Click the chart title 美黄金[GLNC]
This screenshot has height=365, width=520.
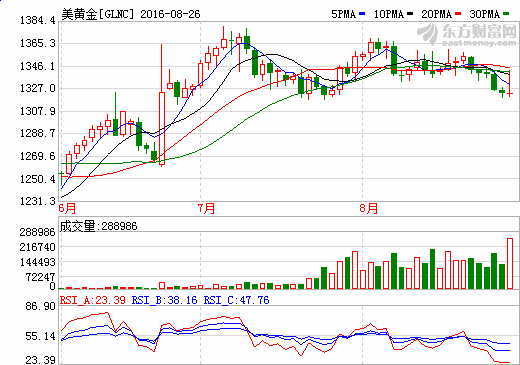point(98,14)
